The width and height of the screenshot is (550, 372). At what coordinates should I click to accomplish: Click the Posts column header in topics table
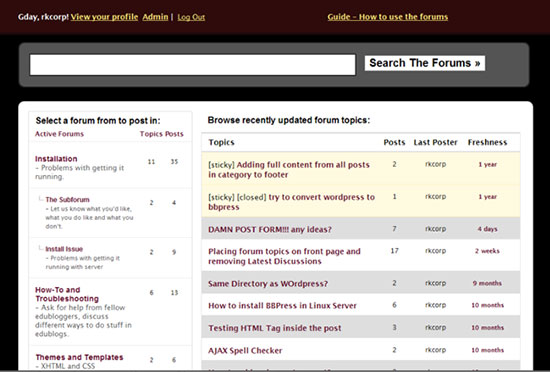click(x=394, y=142)
